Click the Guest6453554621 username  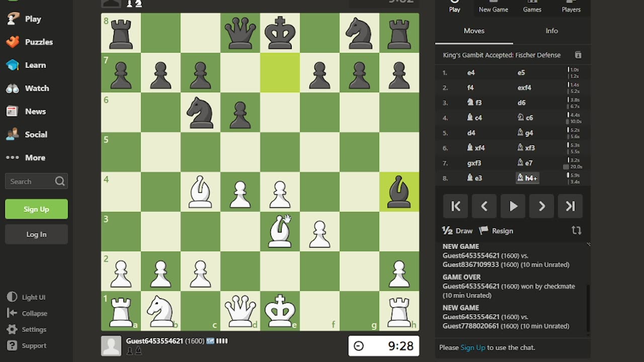154,341
